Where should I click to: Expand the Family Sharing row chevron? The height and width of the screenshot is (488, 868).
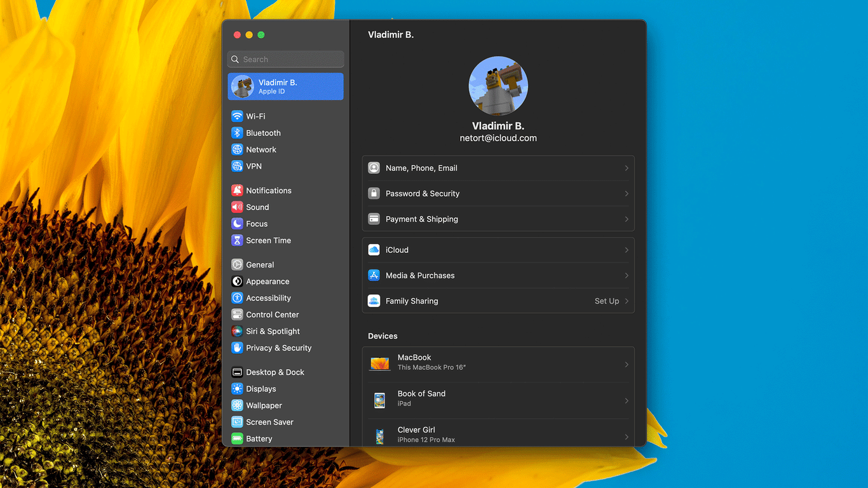[x=627, y=301]
